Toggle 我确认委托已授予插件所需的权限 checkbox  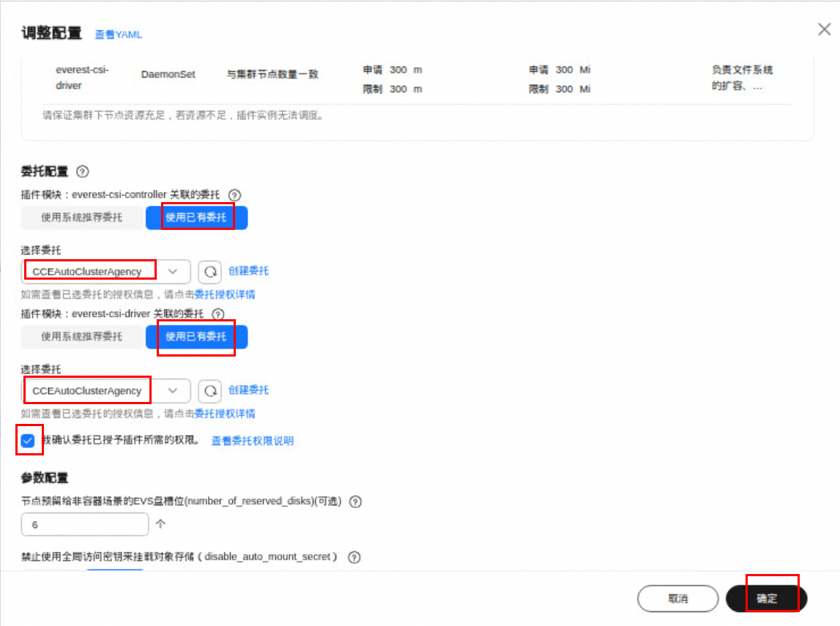28,441
